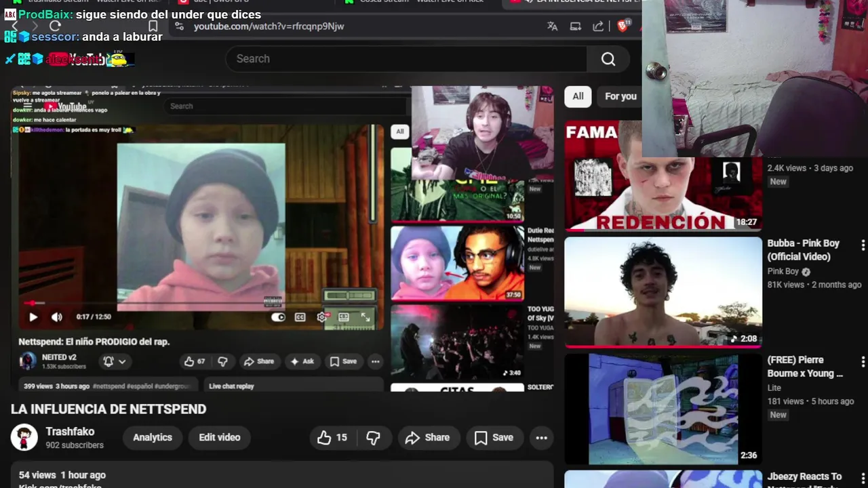Open the 3:40 concert video thumbnail
This screenshot has height=488, width=868.
pos(457,342)
